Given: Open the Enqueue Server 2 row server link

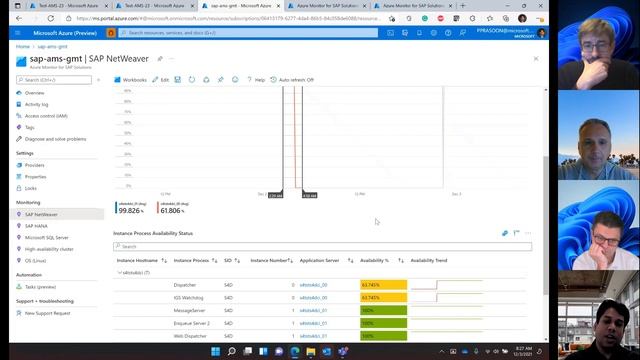Looking at the screenshot, I should point(313,323).
